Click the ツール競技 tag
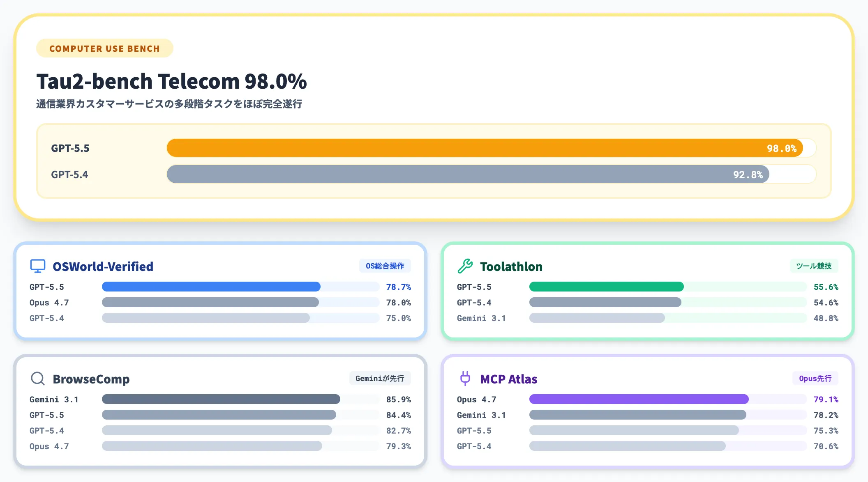Image resolution: width=868 pixels, height=482 pixels. 813,266
